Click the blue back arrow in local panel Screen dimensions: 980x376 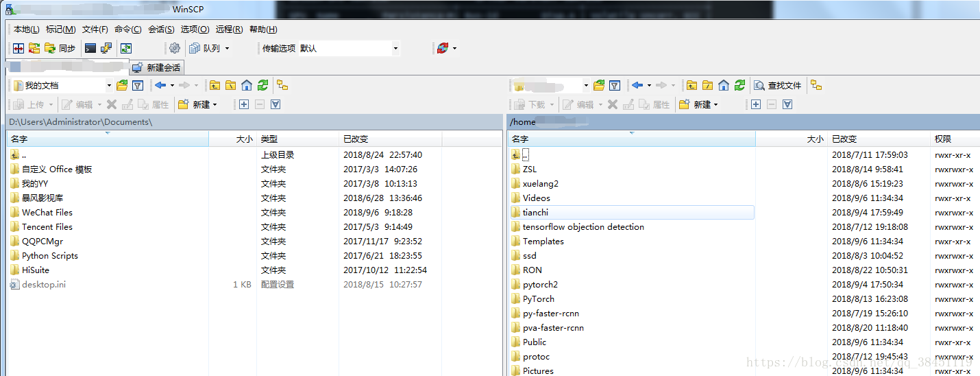point(160,85)
